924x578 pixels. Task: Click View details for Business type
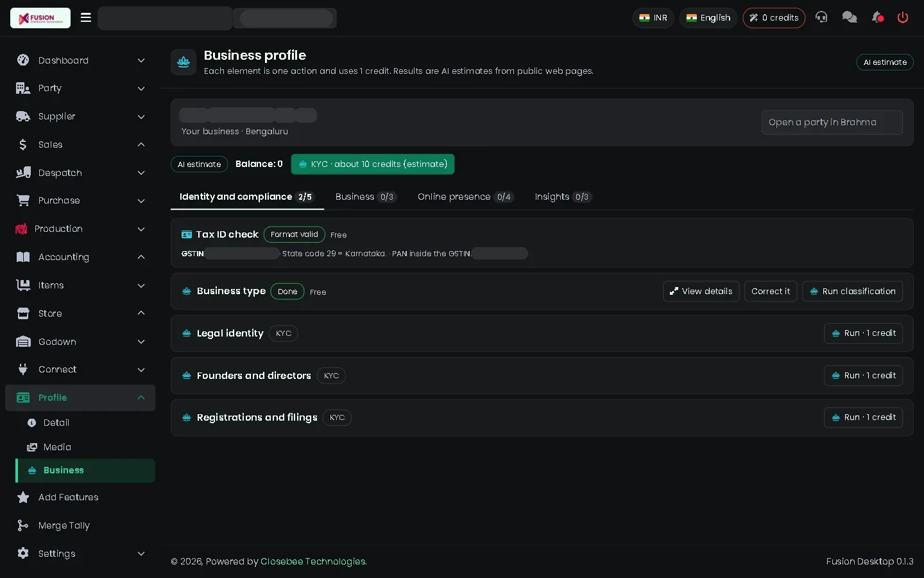point(701,292)
